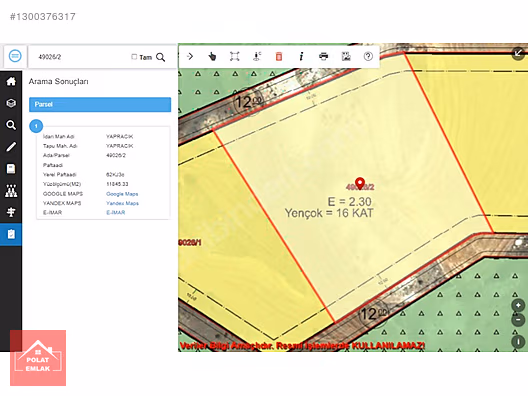This screenshot has width=528, height=396.
Task: Click the E = 2.30 map label
Action: point(350,202)
